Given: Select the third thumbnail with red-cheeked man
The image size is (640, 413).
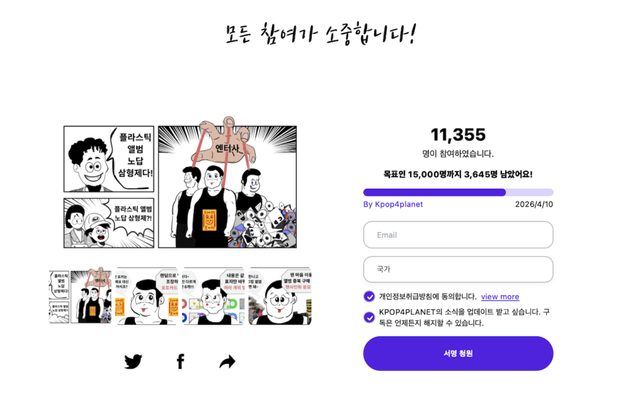Looking at the screenshot, I should point(213,296).
